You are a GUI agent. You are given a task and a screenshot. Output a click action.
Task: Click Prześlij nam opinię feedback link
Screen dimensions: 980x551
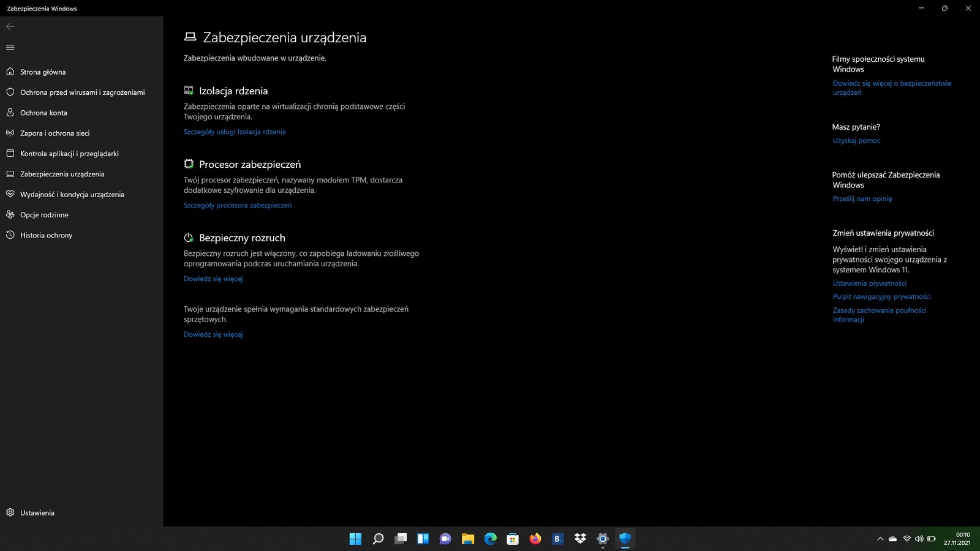[x=862, y=198]
